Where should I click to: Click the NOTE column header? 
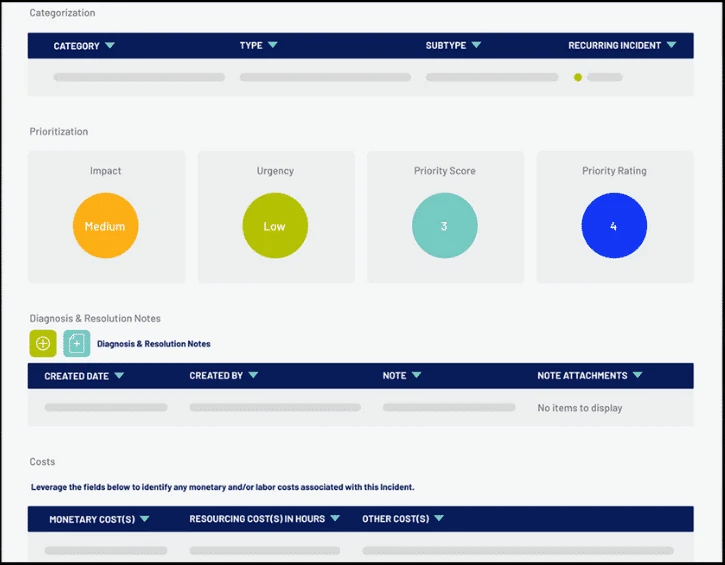pos(394,375)
